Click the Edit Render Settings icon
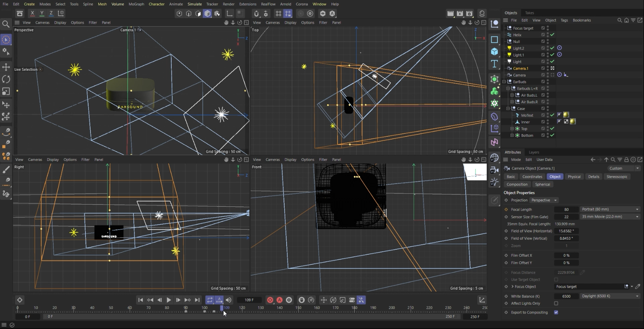 tap(469, 14)
